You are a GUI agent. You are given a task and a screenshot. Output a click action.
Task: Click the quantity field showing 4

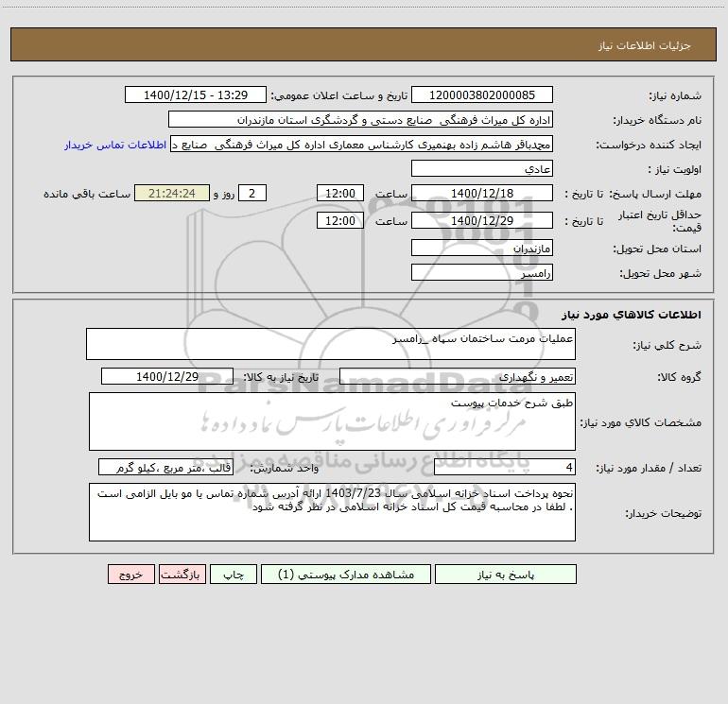coord(505,468)
